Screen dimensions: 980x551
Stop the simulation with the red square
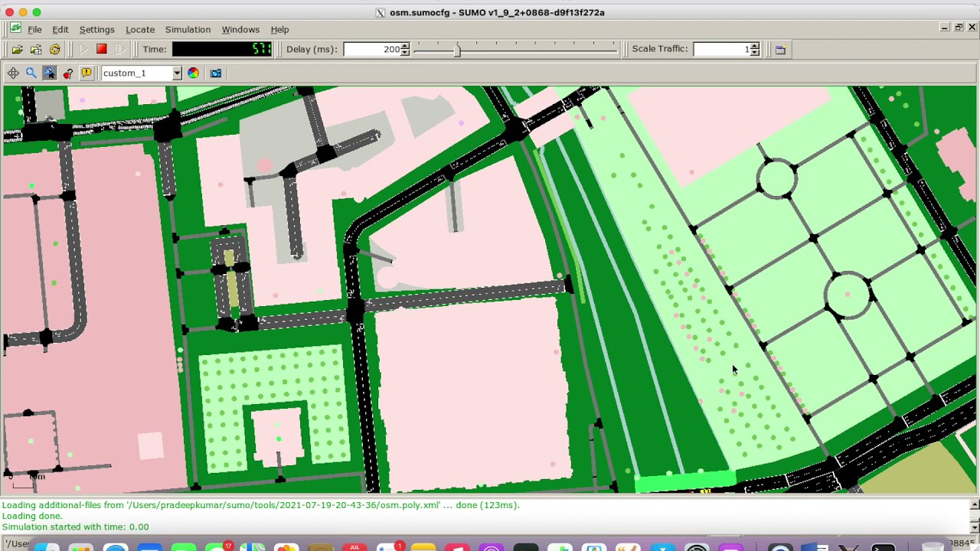pos(101,49)
